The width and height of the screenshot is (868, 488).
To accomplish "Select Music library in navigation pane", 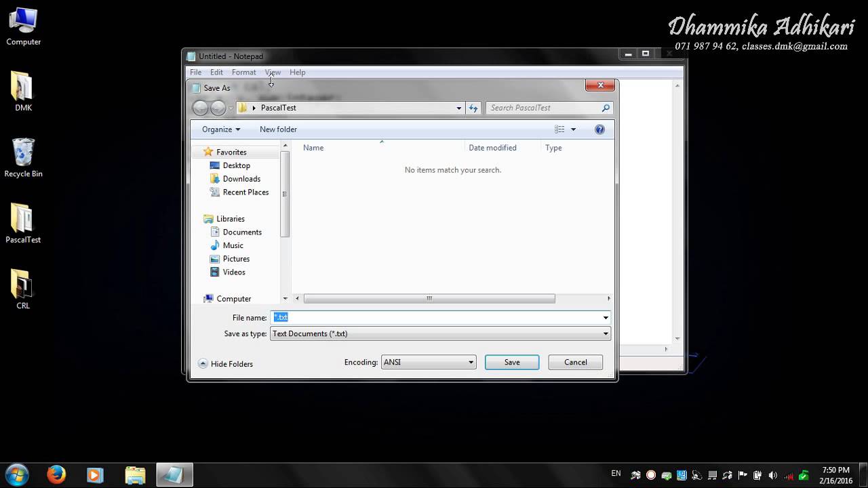I will pyautogui.click(x=233, y=245).
